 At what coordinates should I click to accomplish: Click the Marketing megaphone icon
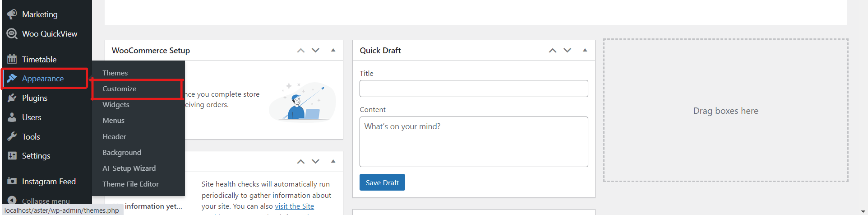coord(12,14)
